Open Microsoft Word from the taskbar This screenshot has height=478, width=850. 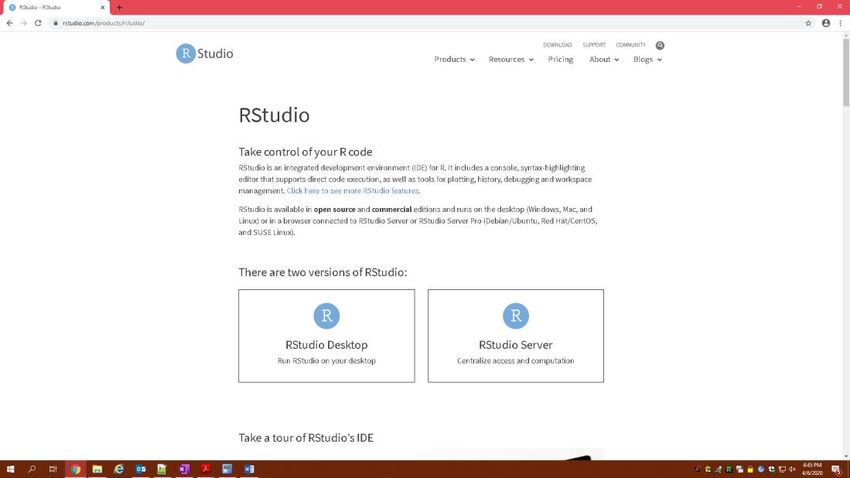coord(249,469)
